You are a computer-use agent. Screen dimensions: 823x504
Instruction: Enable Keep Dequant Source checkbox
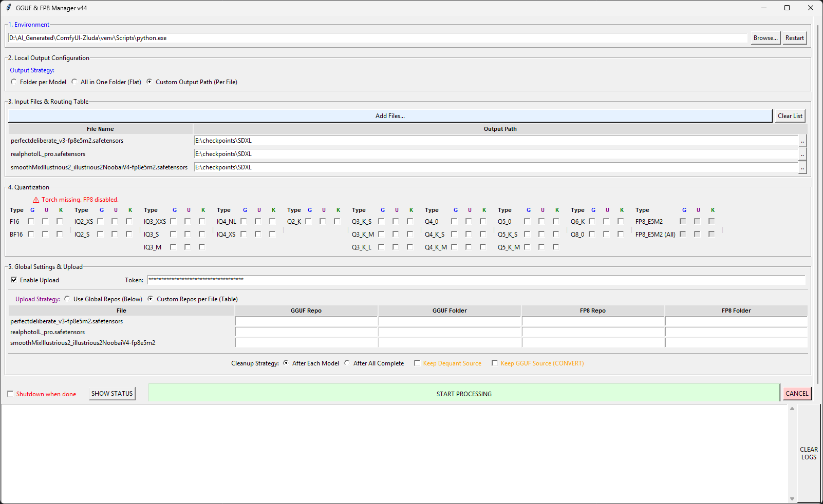tap(417, 363)
